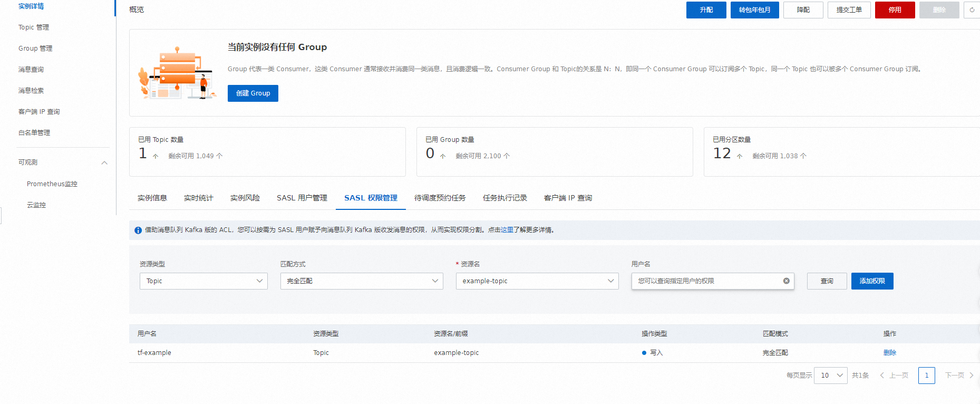Click the blue info icon in ACL notice

tap(138, 230)
